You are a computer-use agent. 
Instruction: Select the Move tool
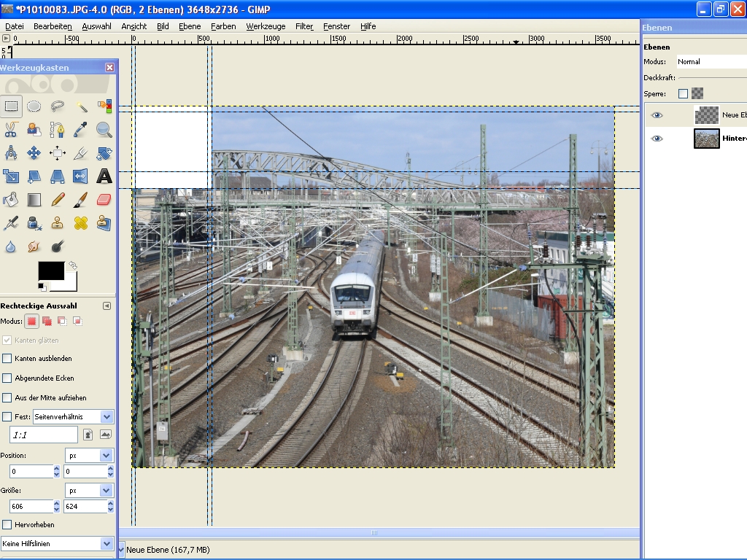(x=34, y=153)
